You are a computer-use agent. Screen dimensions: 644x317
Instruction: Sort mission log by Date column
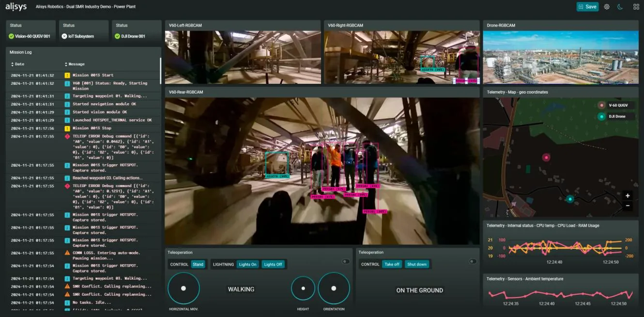pos(17,64)
